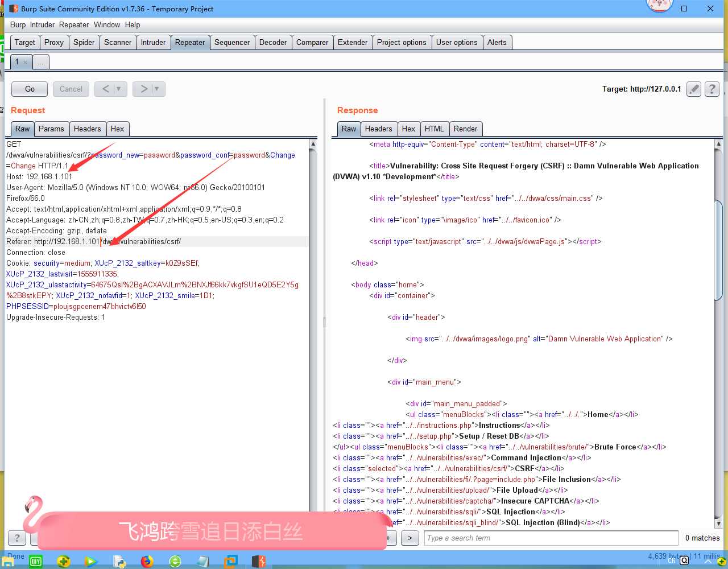
Task: Click the CSRF menu link in response
Action: (524, 468)
